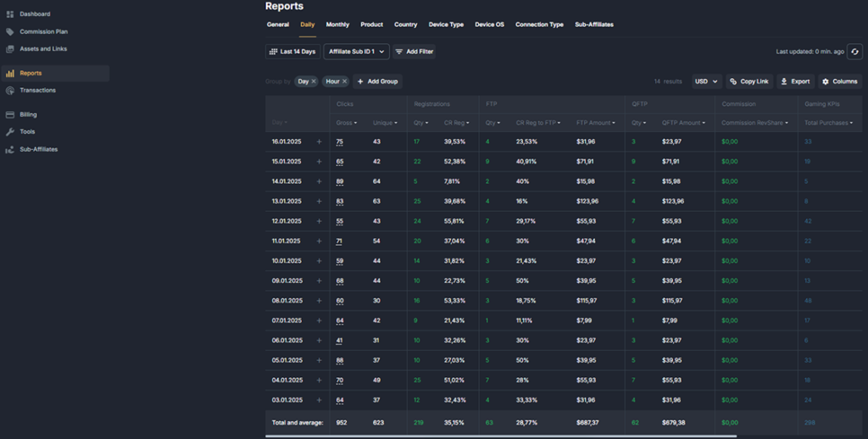This screenshot has width=868, height=439.
Task: Open the Affiliate Sub ID 1 dropdown
Action: (x=356, y=52)
